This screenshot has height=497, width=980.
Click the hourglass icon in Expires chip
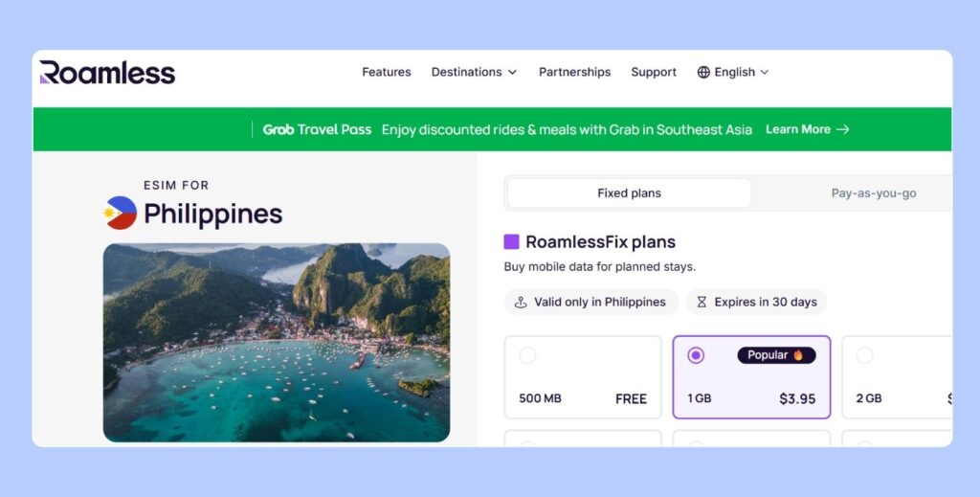coord(702,303)
